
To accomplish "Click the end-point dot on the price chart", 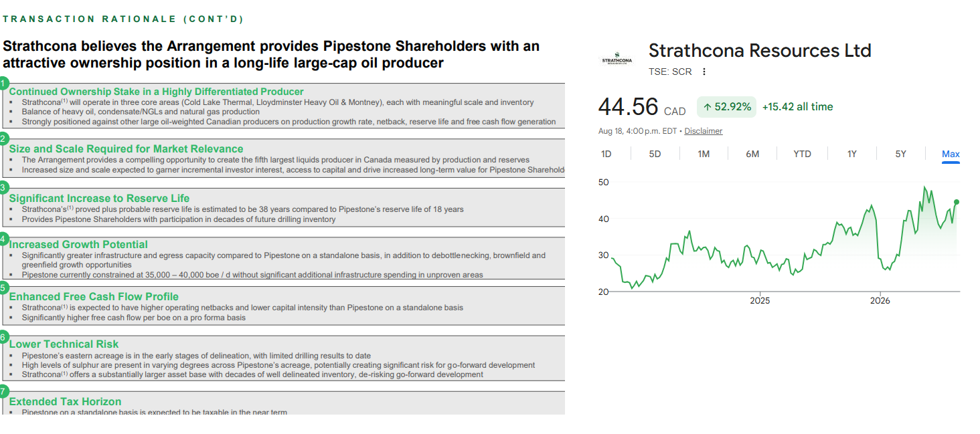I will click(x=957, y=201).
